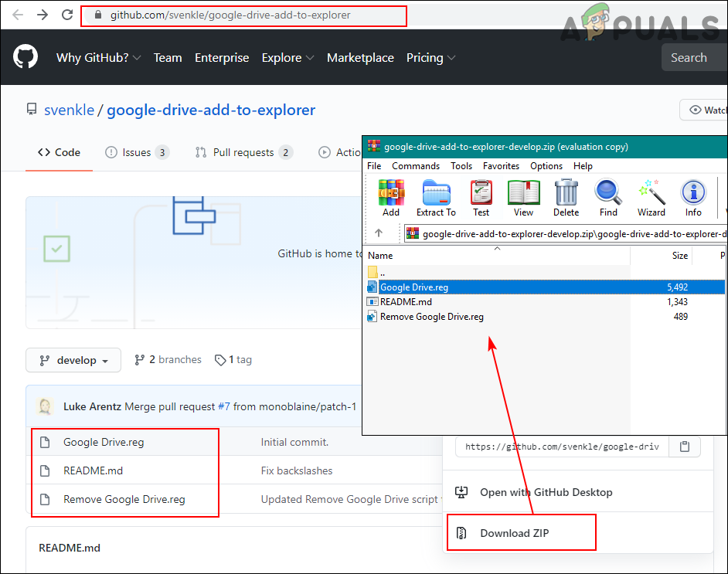Click Open with GitHub Desktop
This screenshot has width=728, height=574.
click(546, 492)
